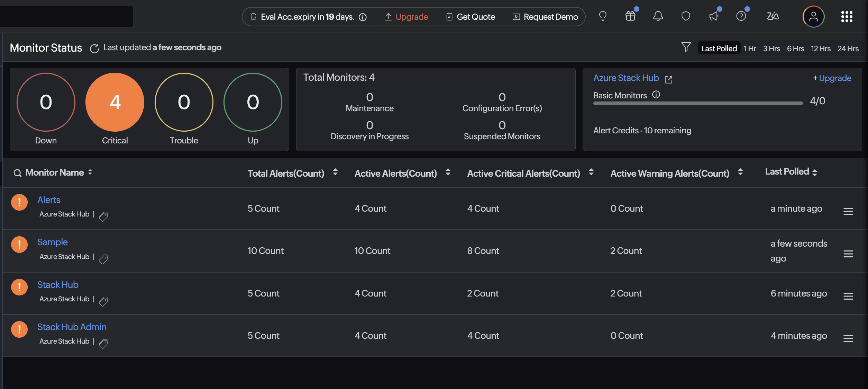This screenshot has width=868, height=389.
Task: Sort by Monitor Name column
Action: click(90, 172)
